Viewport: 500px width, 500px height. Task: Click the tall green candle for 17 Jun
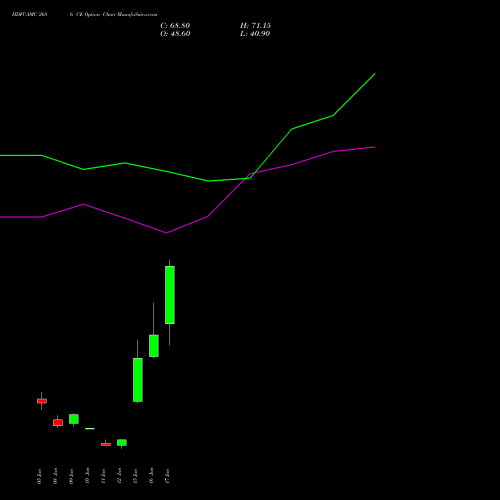(170, 295)
